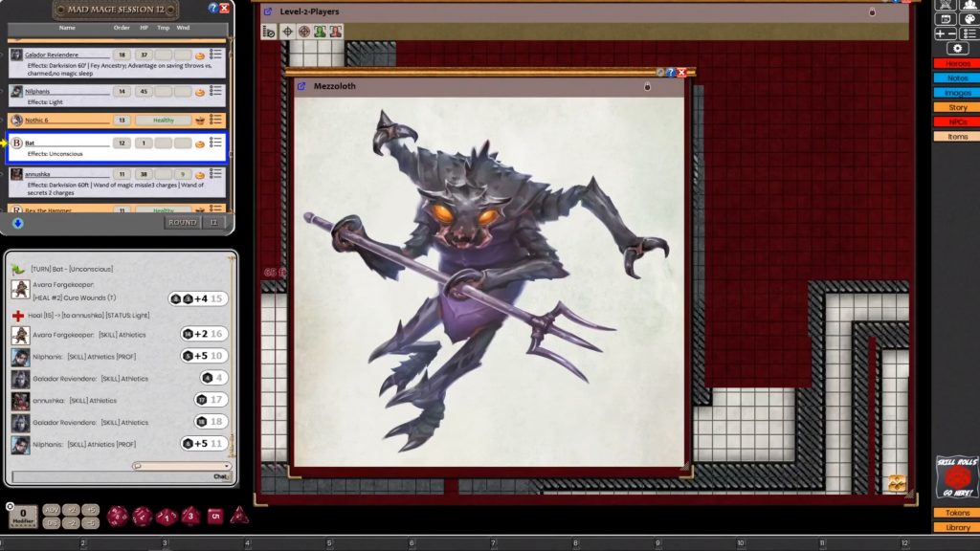Screen dimensions: 980x551
Task: Toggle friend-or-foe icon on Bat row
Action: [x=200, y=143]
